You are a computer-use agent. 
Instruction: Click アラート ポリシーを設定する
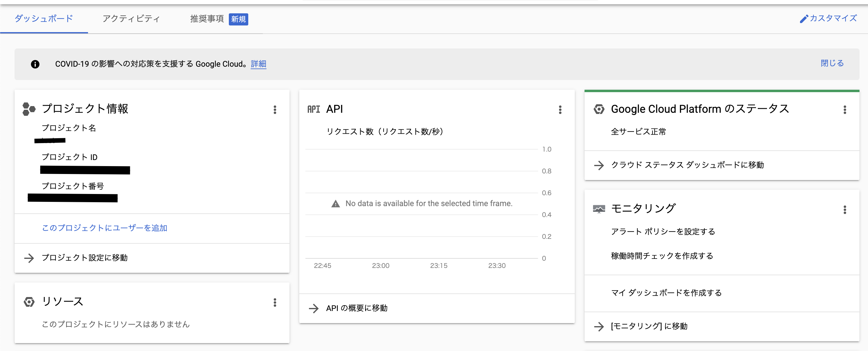click(x=663, y=232)
